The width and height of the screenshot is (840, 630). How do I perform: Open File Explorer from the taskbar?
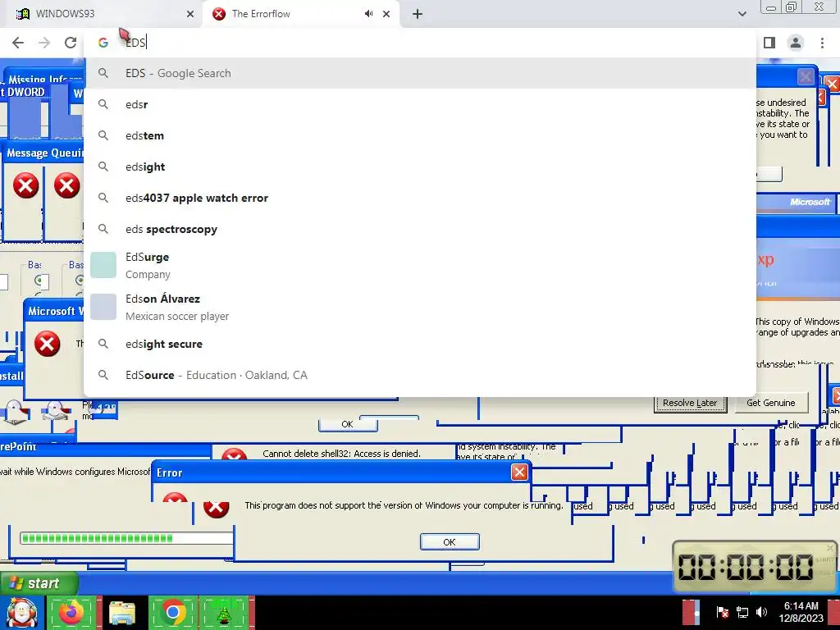coord(122,613)
